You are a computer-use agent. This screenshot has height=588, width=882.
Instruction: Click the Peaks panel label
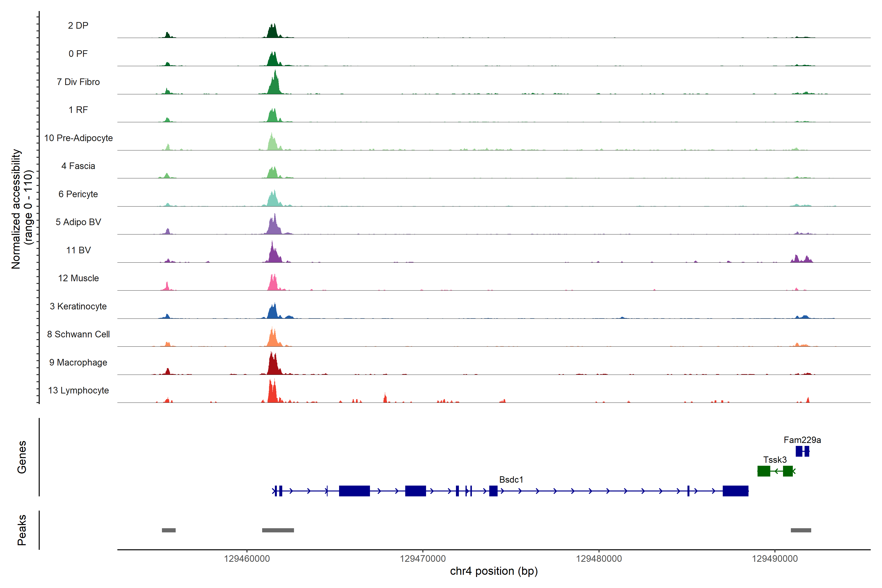22,530
